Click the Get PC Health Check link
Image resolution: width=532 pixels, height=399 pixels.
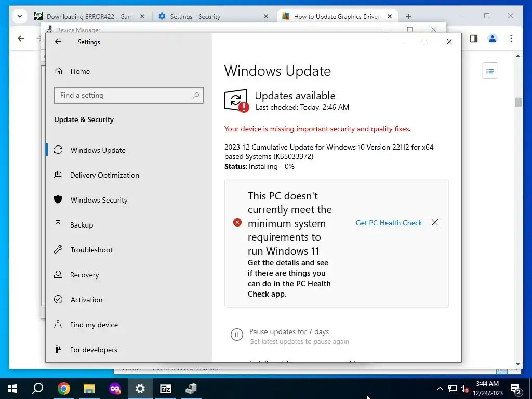tap(389, 223)
